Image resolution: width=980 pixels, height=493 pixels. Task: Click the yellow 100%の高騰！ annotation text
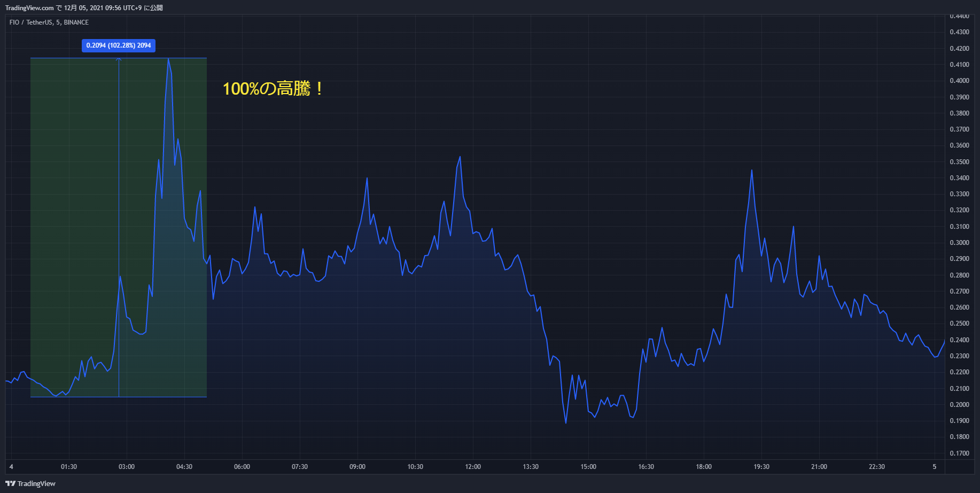(273, 89)
